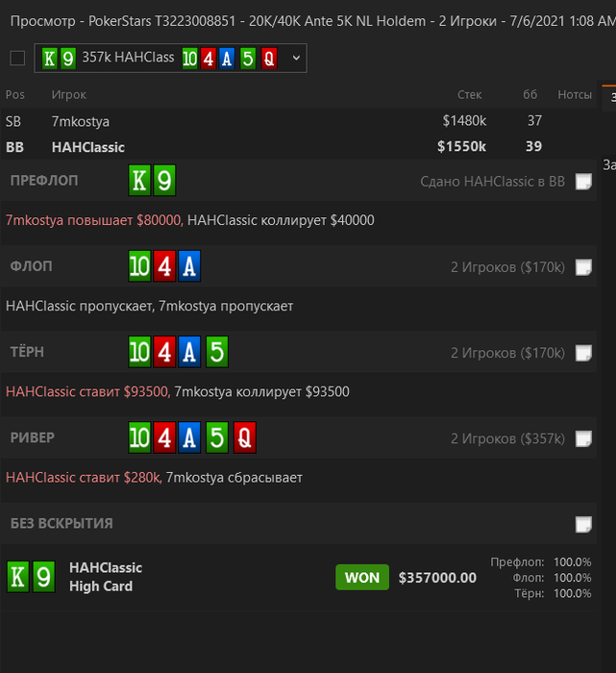Viewport: 616px width, 673px height.
Task: Click the 9 card next to the HAHClassic High Card result
Action: pos(44,577)
